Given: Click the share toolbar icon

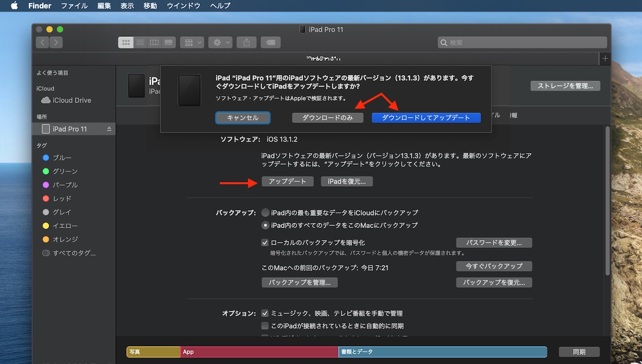Looking at the screenshot, I should (x=247, y=42).
